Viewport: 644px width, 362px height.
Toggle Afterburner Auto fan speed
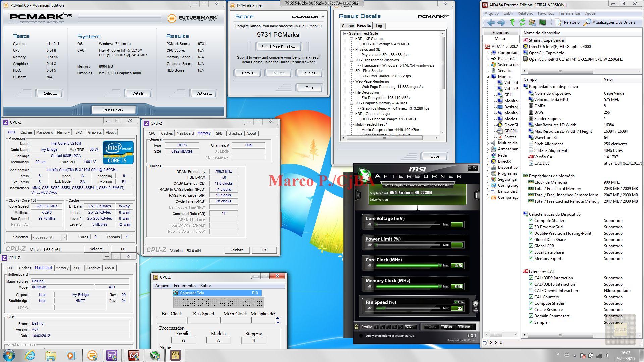click(459, 302)
